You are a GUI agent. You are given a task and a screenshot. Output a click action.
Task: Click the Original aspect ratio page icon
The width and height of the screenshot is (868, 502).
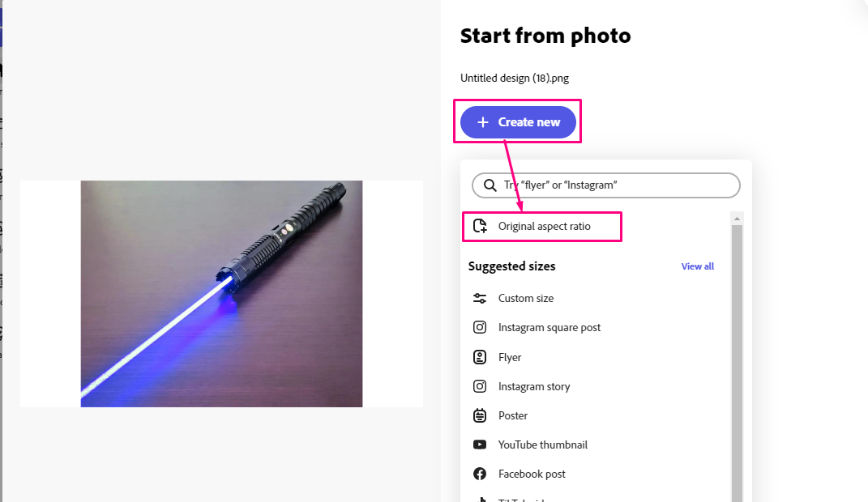(x=480, y=227)
